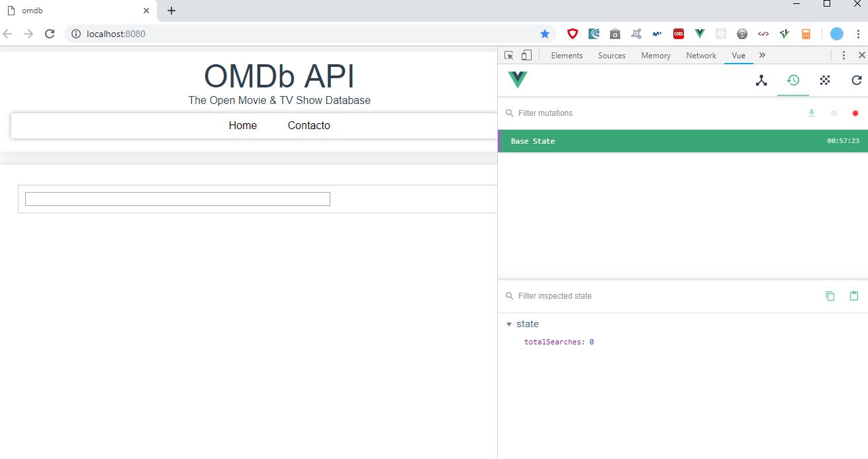868x459 pixels.
Task: Click the 00:57:23 timestamp on Base State
Action: [x=843, y=141]
